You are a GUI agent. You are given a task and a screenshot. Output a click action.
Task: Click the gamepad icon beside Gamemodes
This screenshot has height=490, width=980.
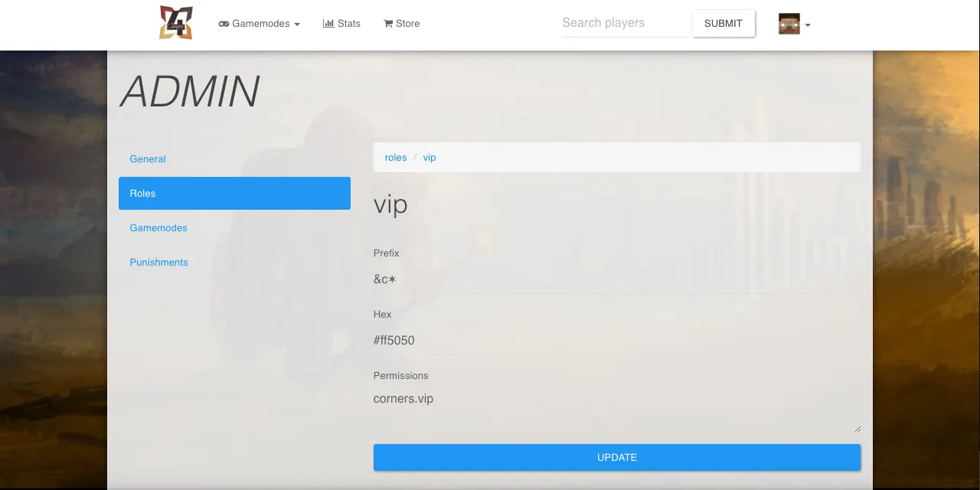[x=224, y=24]
